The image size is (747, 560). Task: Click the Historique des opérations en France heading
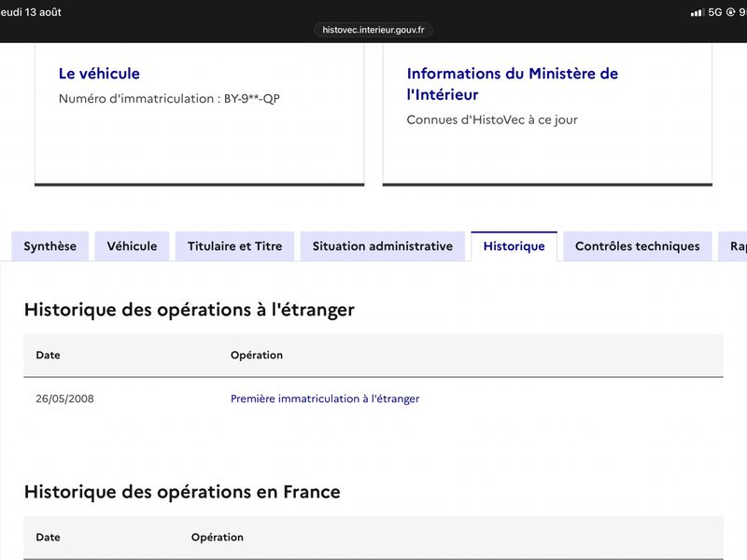pyautogui.click(x=182, y=492)
